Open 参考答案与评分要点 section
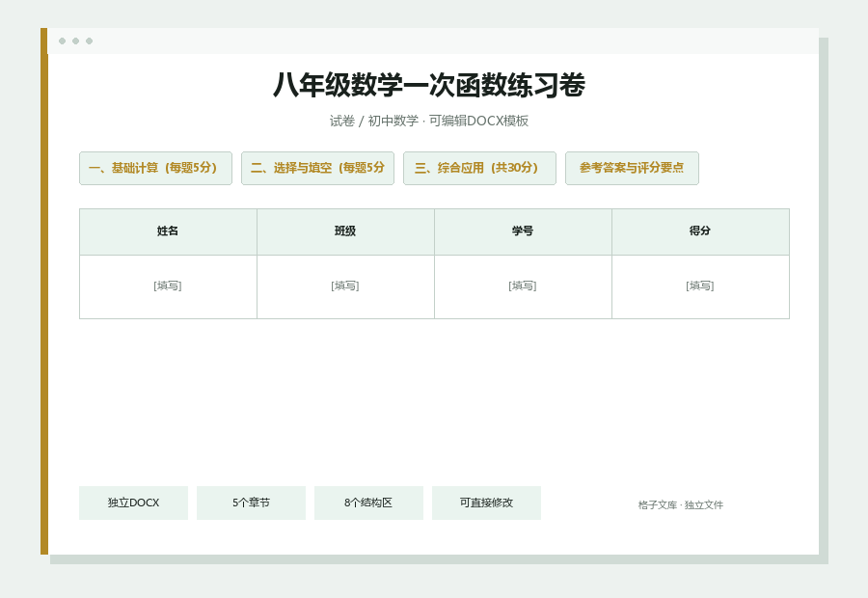Viewport: 868px width, 598px height. click(x=632, y=169)
